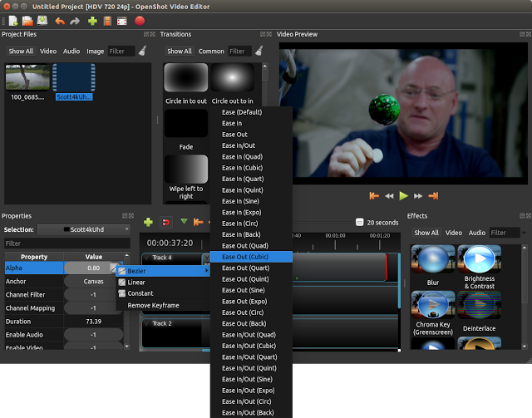Click the green Import Files plus icon

tap(92, 21)
